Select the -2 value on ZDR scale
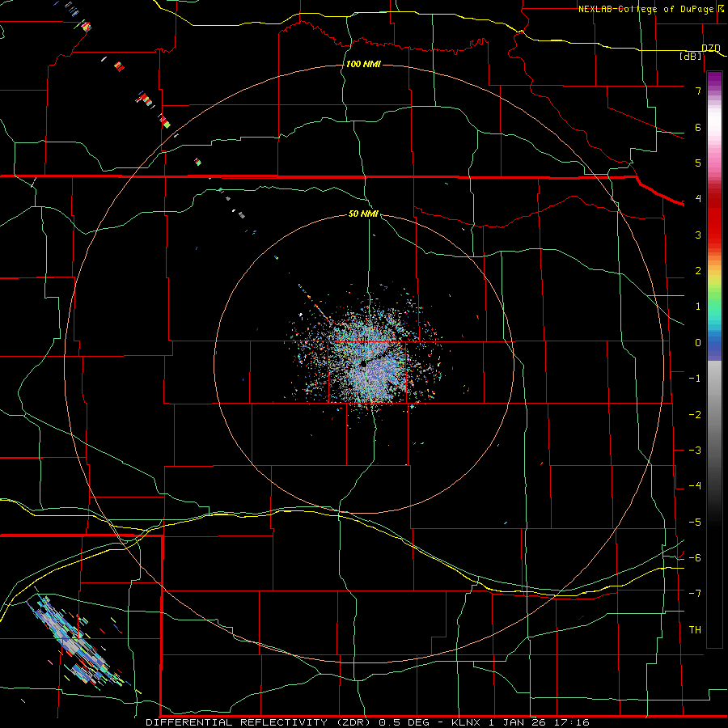 695,415
